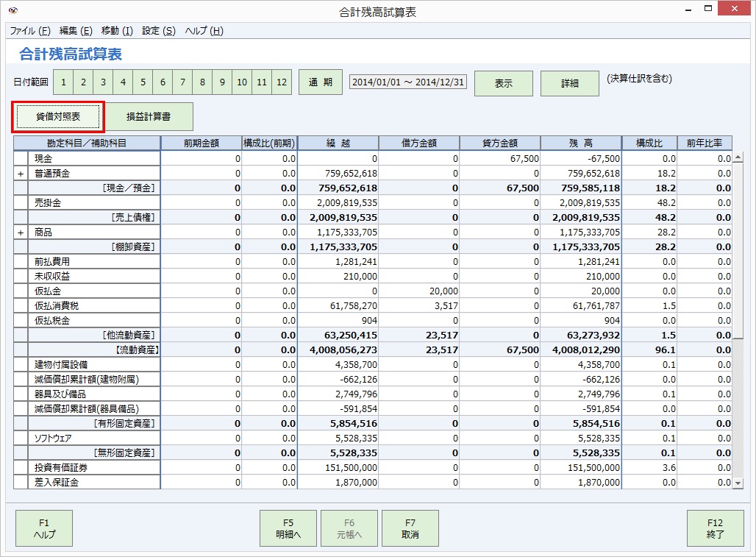Click the 表示 button
This screenshot has width=756, height=557.
pos(504,82)
